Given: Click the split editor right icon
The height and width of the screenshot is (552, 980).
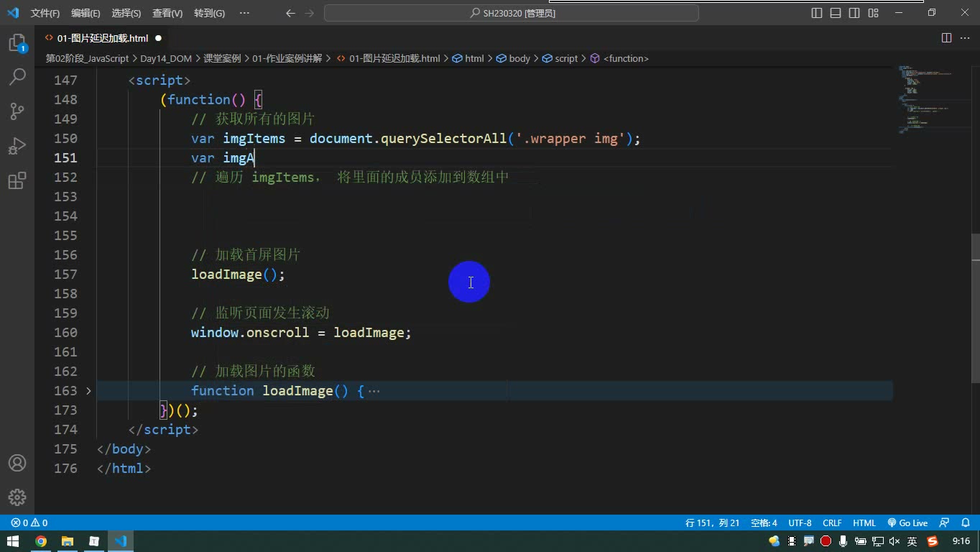Looking at the screenshot, I should (946, 38).
